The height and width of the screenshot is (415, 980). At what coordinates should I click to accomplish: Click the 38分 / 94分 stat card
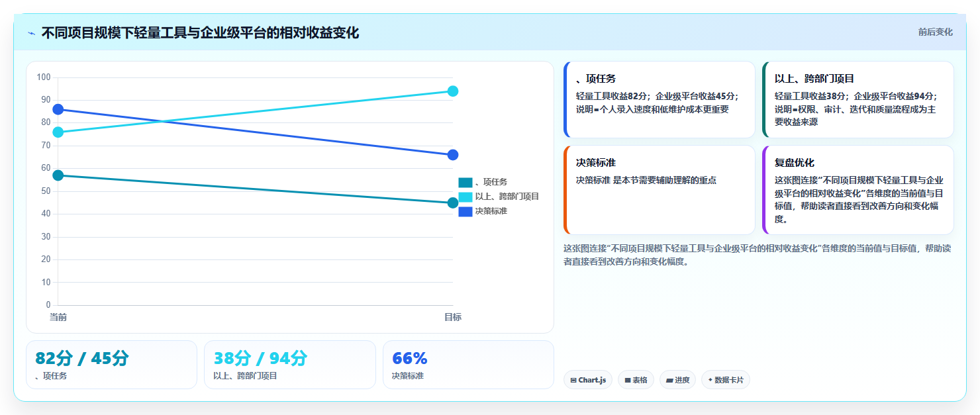(x=289, y=365)
